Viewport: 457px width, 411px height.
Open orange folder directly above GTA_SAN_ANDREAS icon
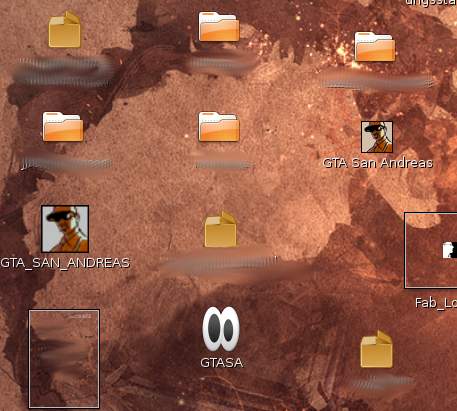coord(63,127)
